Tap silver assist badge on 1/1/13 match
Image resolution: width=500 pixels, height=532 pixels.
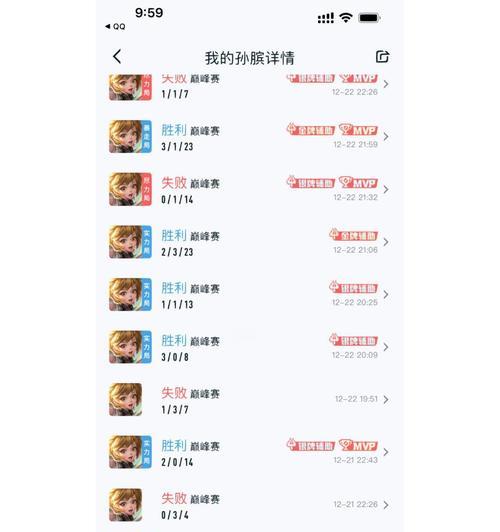[x=353, y=287]
